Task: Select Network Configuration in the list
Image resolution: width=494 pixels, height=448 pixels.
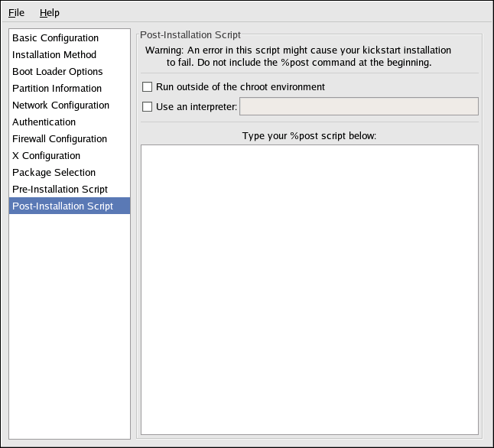Action: 60,106
